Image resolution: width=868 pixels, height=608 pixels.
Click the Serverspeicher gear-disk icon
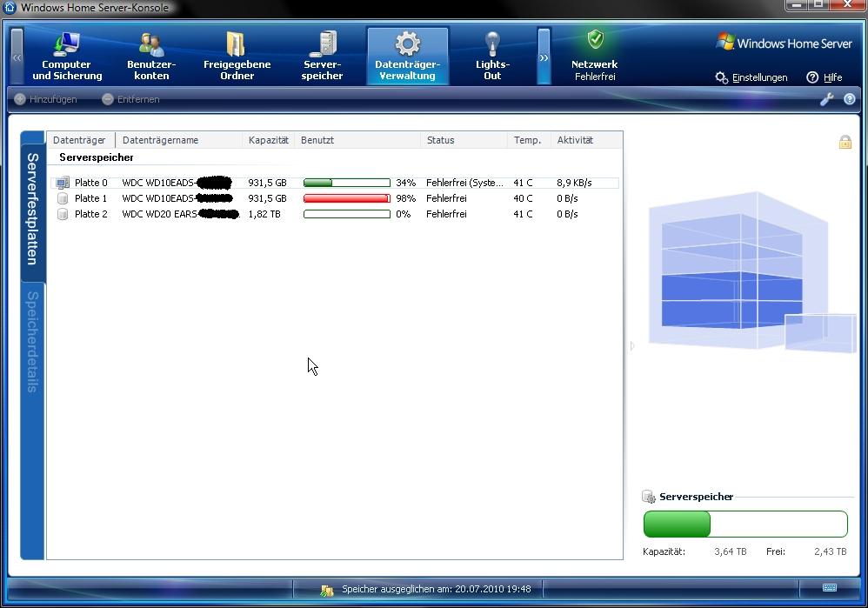(x=648, y=497)
